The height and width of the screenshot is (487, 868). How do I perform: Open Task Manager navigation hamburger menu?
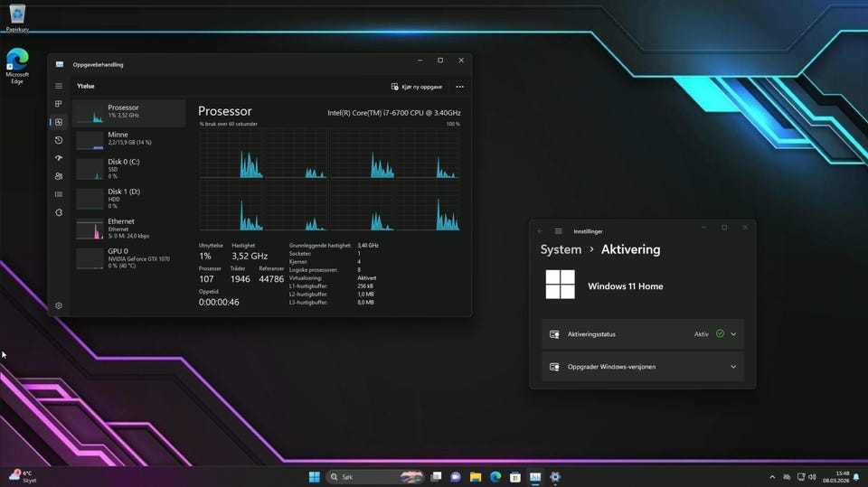59,86
